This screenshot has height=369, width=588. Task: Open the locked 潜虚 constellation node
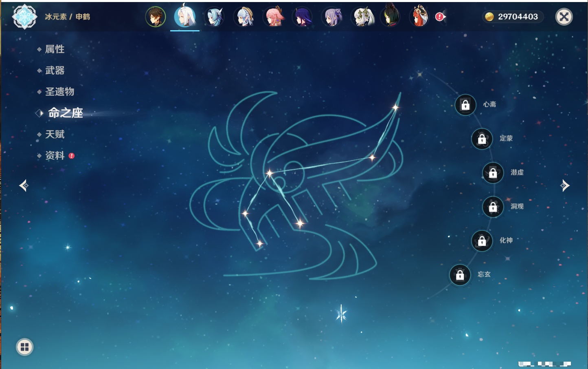pos(493,172)
